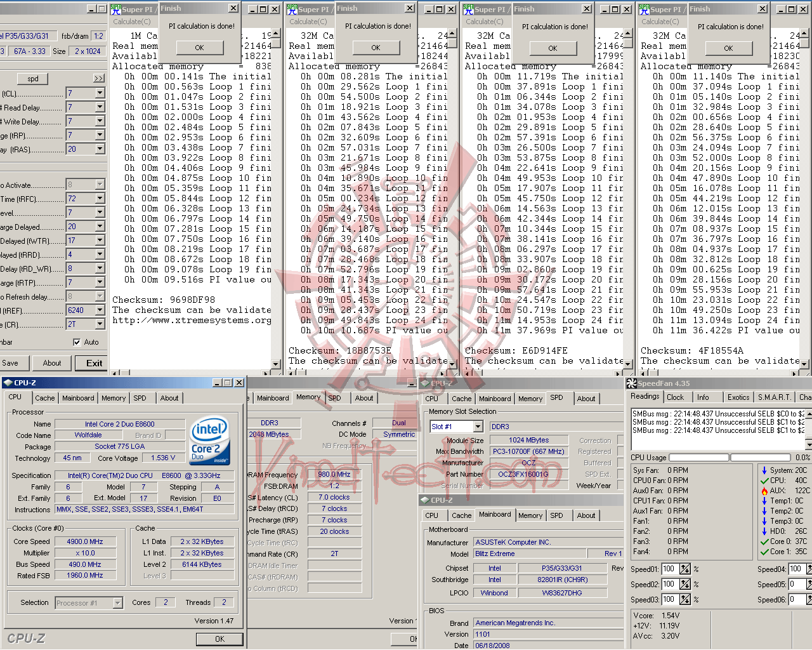Click the Speed01 spin arrows in SpeedFan
812x650 pixels.
click(685, 569)
